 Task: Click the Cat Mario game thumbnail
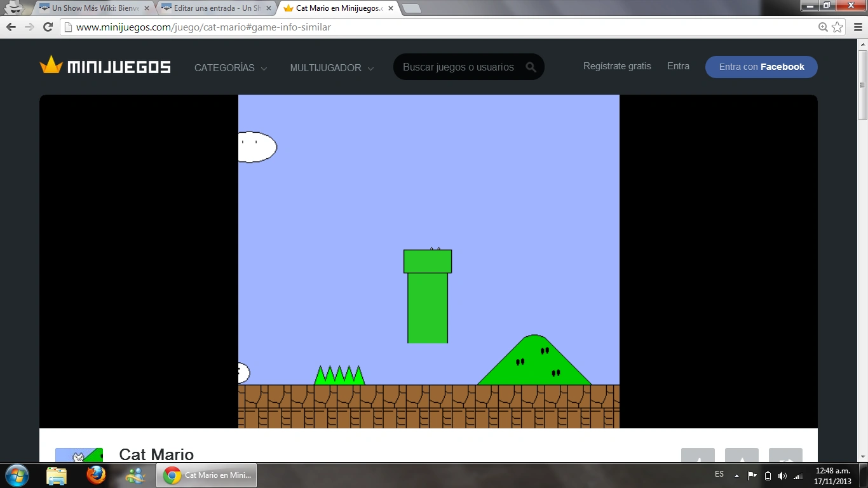pos(79,455)
